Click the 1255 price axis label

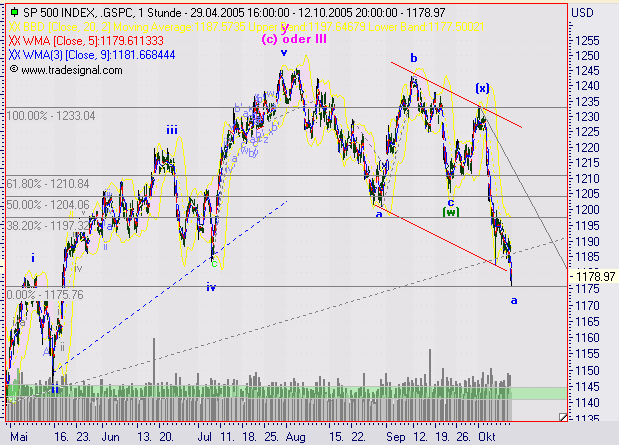(587, 41)
